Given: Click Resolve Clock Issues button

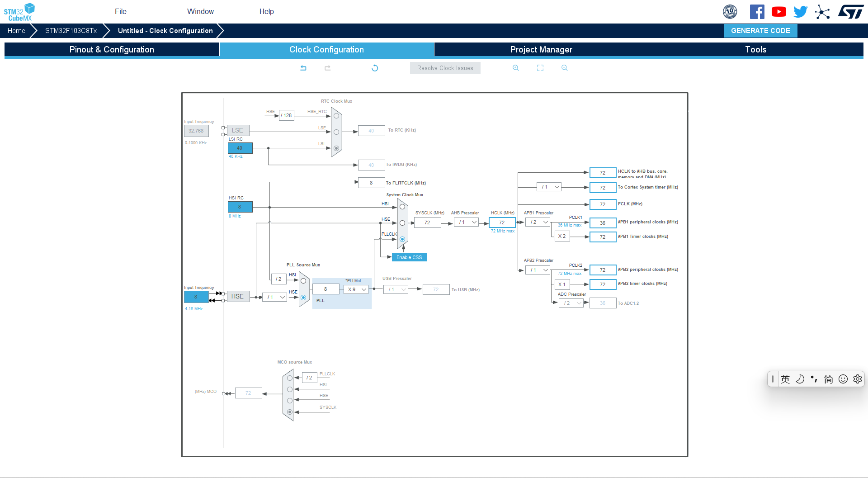Looking at the screenshot, I should click(x=445, y=68).
